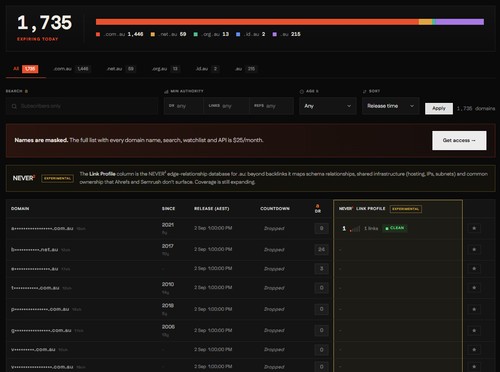Click Dropped status in the b•••.net.au row
This screenshot has height=372, width=500.
pyautogui.click(x=274, y=250)
